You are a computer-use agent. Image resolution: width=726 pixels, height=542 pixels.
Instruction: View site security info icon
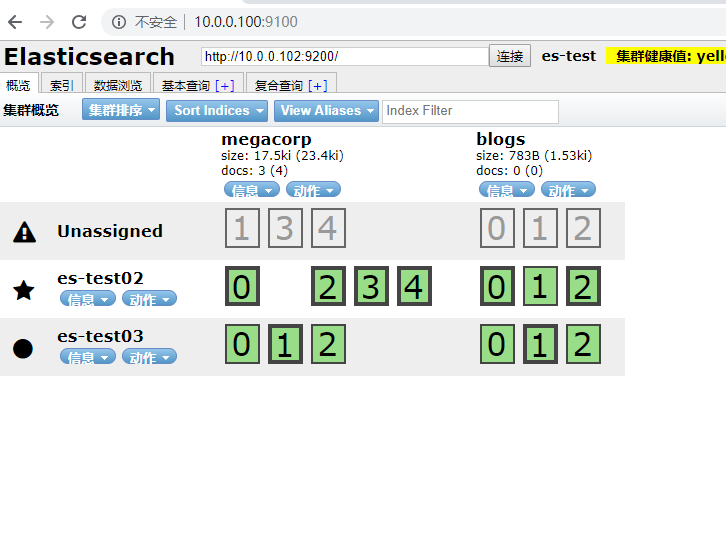(119, 22)
